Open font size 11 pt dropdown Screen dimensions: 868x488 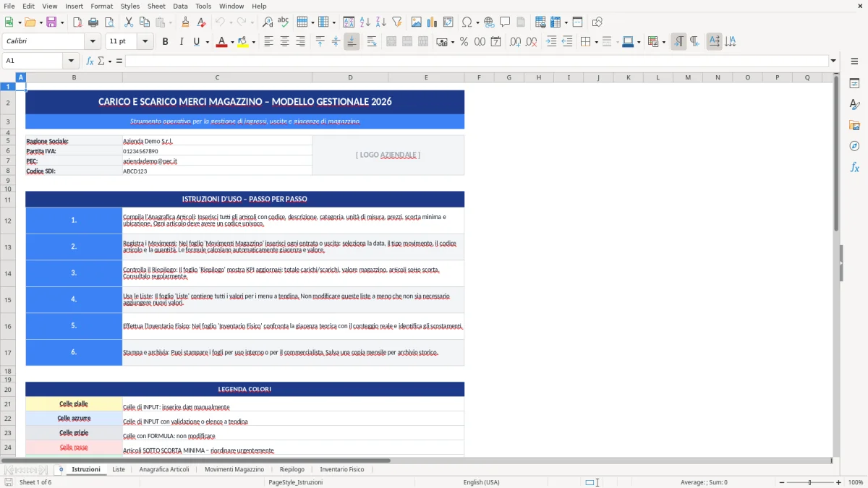point(145,42)
